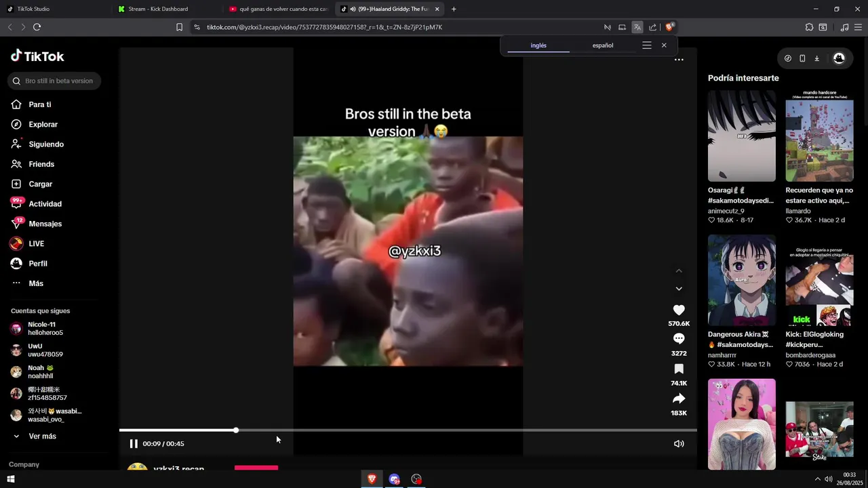Open Osaragi sakamotodays video thumbnail
The width and height of the screenshot is (868, 488).
tap(742, 136)
